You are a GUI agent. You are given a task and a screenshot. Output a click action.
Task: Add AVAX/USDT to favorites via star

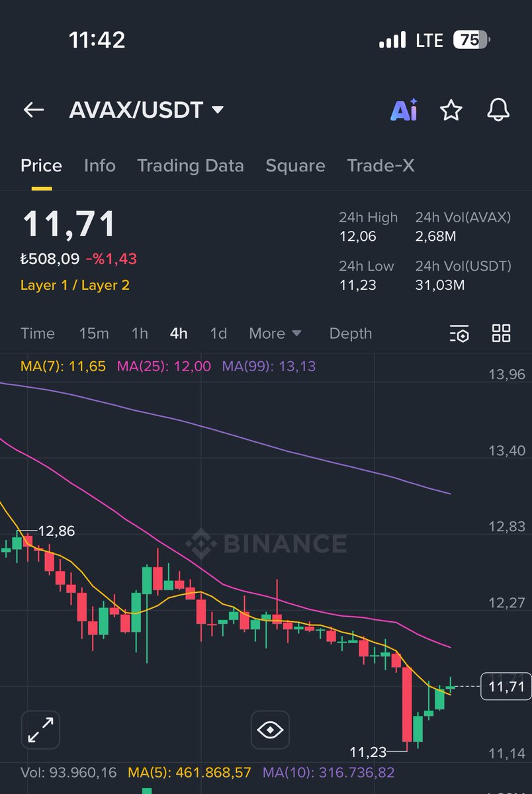coord(451,110)
